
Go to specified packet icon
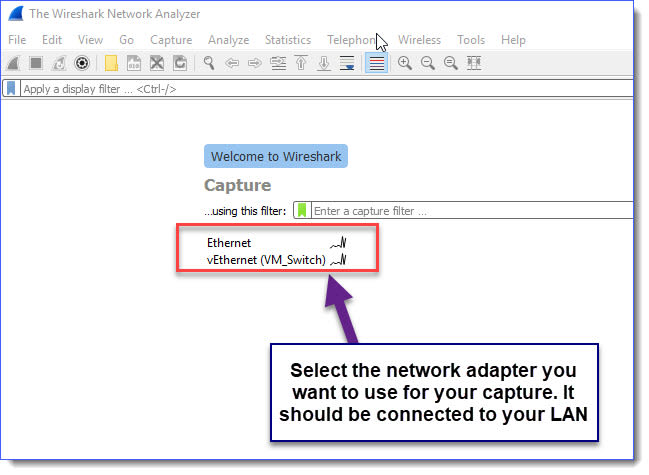278,63
